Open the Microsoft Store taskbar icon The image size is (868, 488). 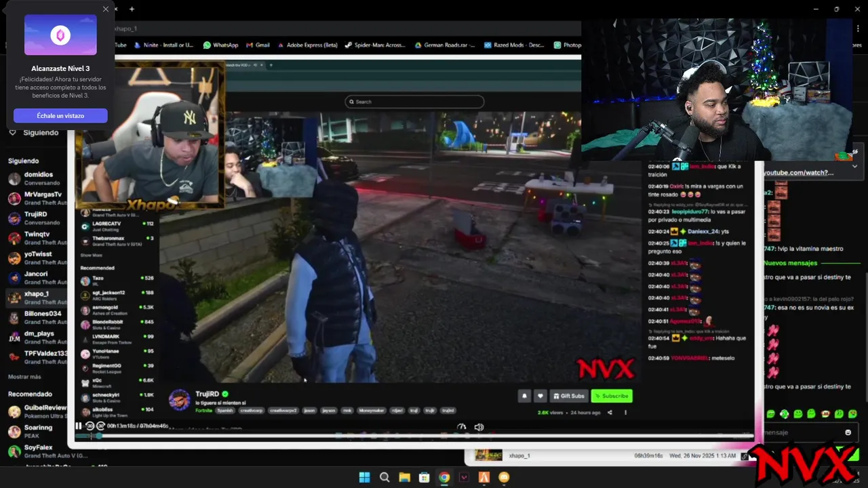pos(424,477)
